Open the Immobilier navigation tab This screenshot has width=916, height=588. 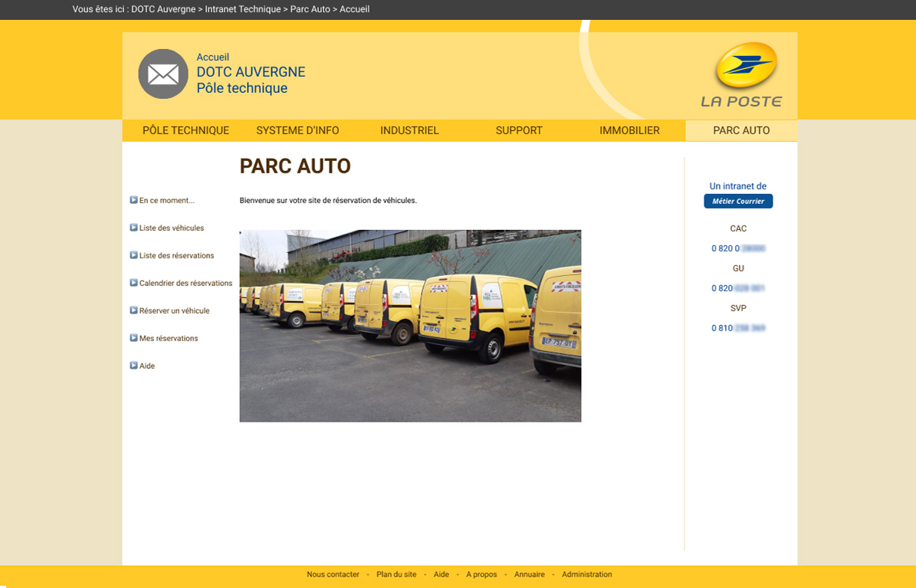coord(629,130)
